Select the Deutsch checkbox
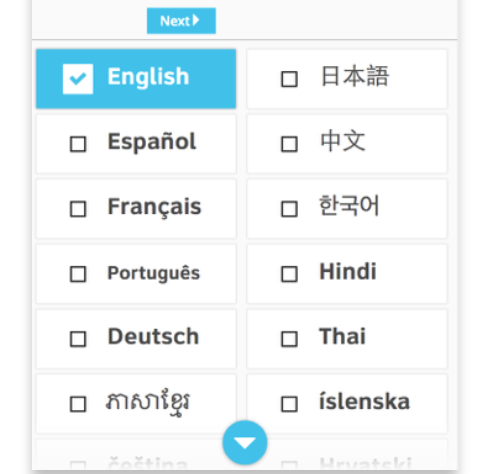The height and width of the screenshot is (474, 477). click(78, 339)
